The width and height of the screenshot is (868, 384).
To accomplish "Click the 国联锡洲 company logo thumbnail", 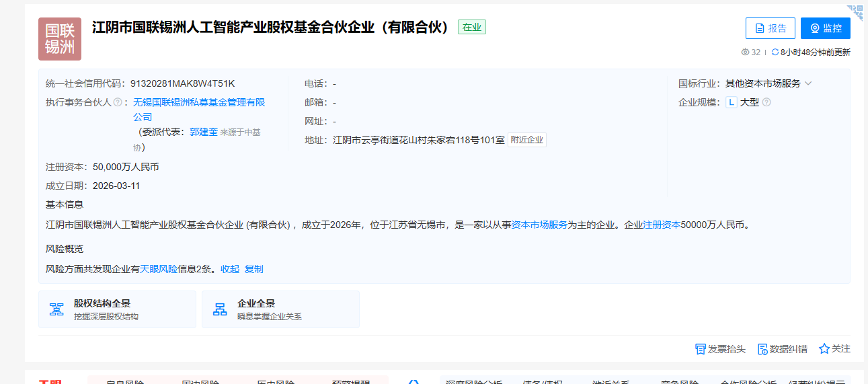I will point(60,39).
